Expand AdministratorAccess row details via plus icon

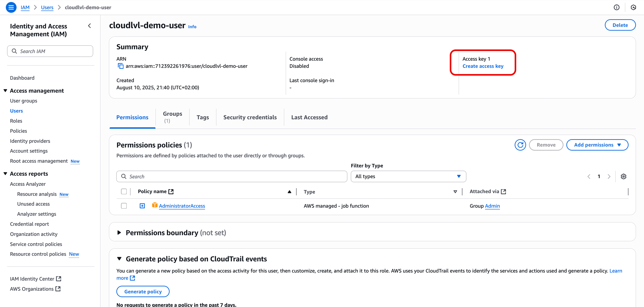(142, 206)
